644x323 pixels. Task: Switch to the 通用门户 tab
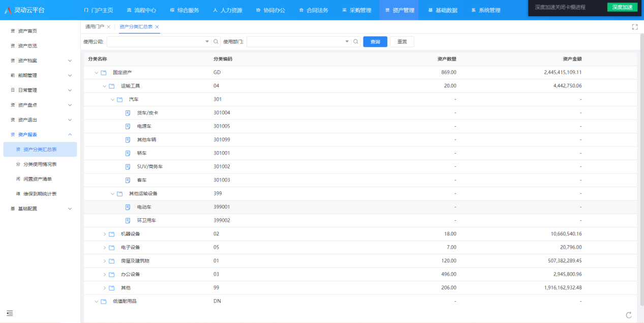click(x=95, y=26)
